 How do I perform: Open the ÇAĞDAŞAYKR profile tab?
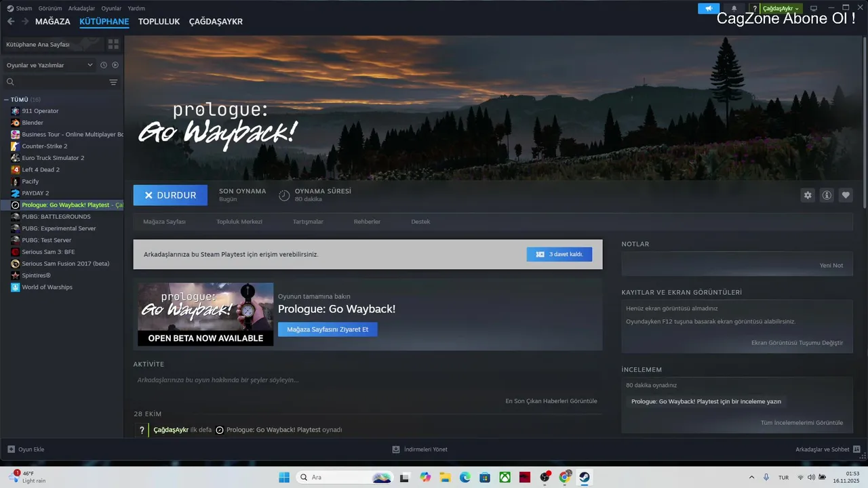(216, 22)
